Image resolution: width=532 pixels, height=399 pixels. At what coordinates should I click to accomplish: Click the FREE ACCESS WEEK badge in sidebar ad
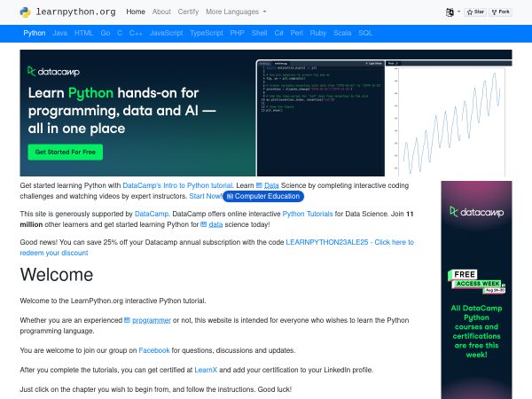click(x=476, y=281)
